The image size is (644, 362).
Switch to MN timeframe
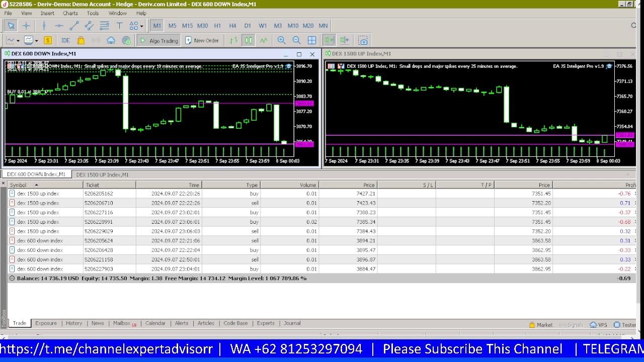click(323, 26)
